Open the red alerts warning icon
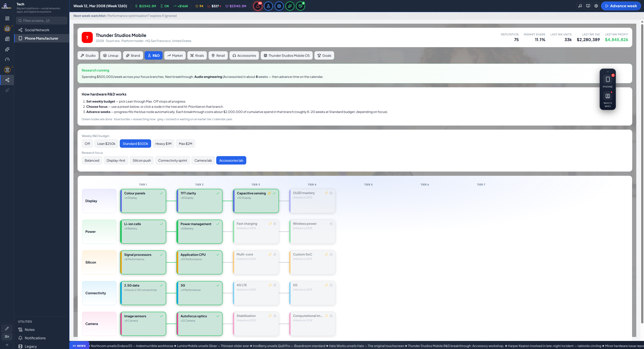The height and width of the screenshot is (349, 644). [258, 6]
